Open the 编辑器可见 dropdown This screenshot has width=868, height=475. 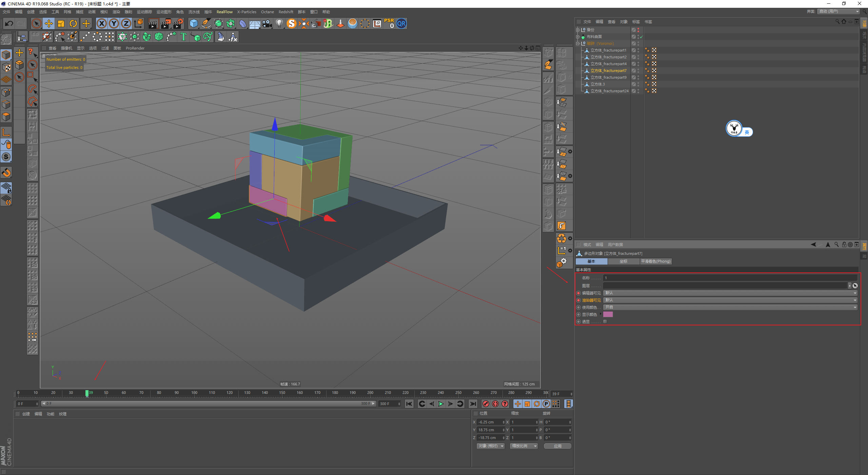pos(730,293)
